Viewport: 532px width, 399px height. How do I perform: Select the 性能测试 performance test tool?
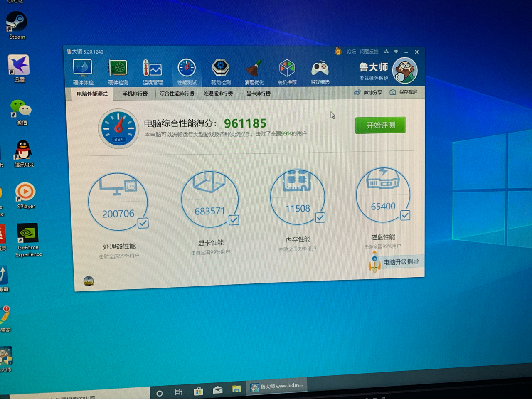pyautogui.click(x=187, y=72)
